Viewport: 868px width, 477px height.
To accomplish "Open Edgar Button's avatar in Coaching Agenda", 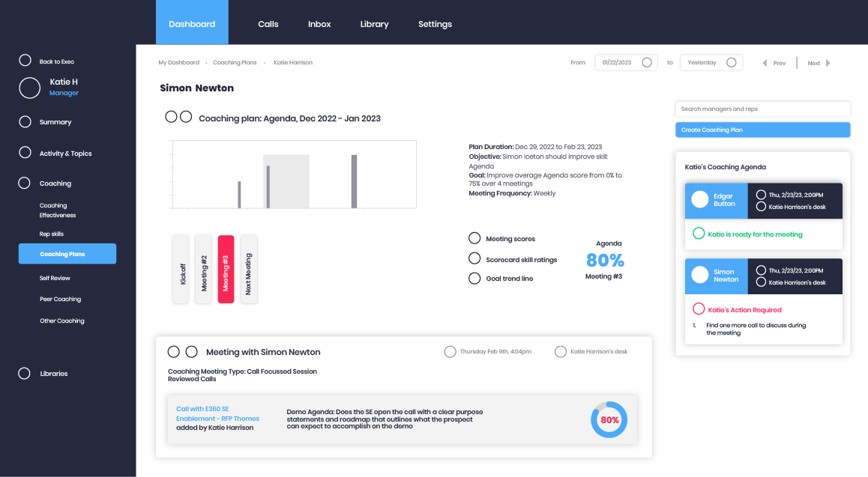I will click(700, 200).
